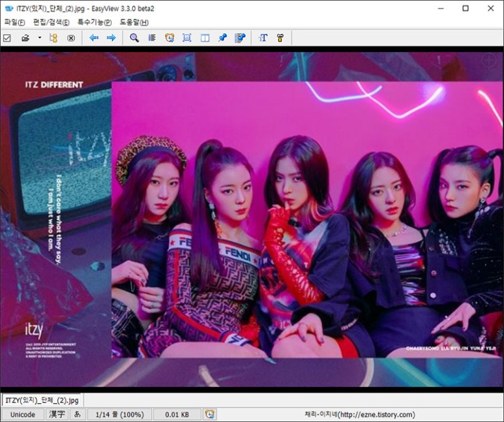Image resolution: width=504 pixels, height=422 pixels.
Task: Click the 0.01 KB file size field
Action: click(x=177, y=414)
